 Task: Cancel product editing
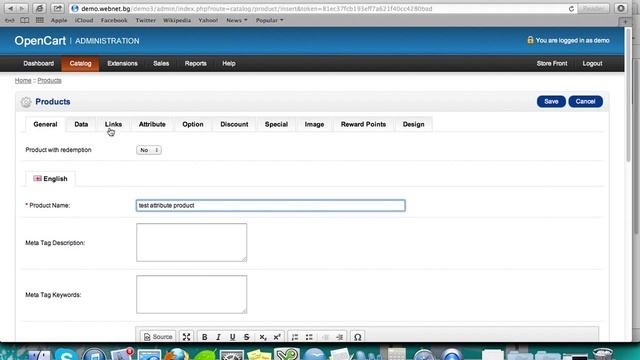(585, 102)
